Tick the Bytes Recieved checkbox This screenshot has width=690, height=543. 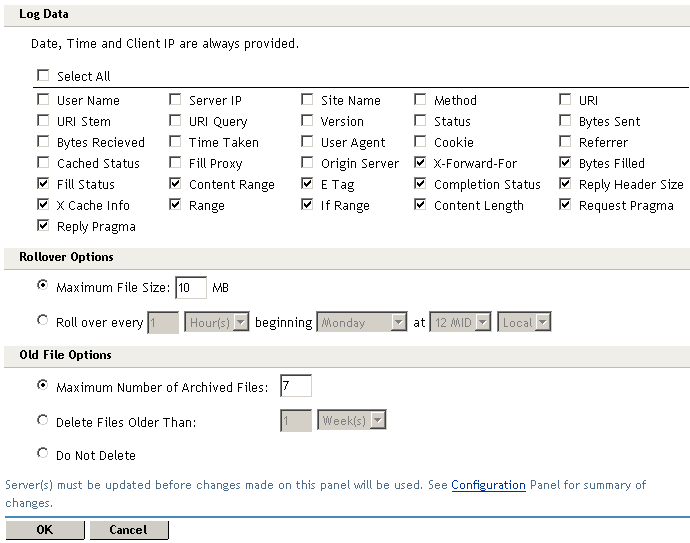tap(43, 141)
